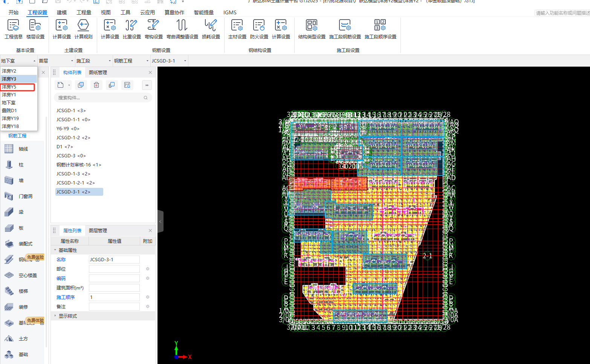This screenshot has width=590, height=364.
Task: Click the delete component trash icon
Action: (x=96, y=85)
